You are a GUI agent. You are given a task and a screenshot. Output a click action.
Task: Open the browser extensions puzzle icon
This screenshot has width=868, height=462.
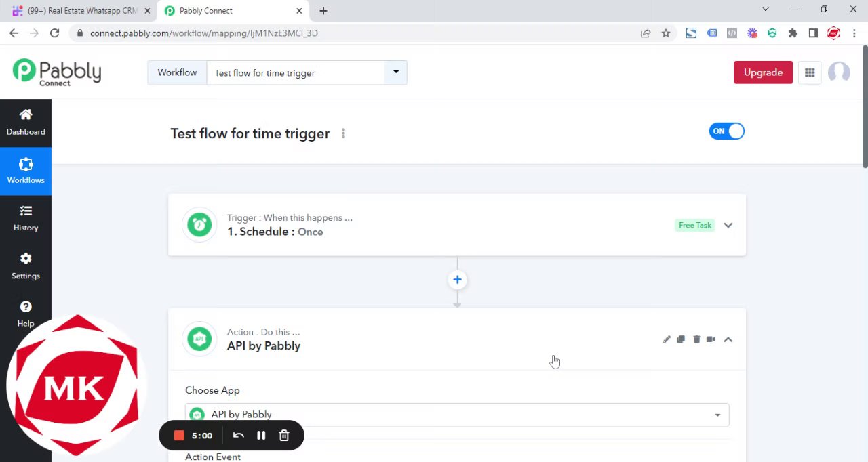tap(793, 33)
